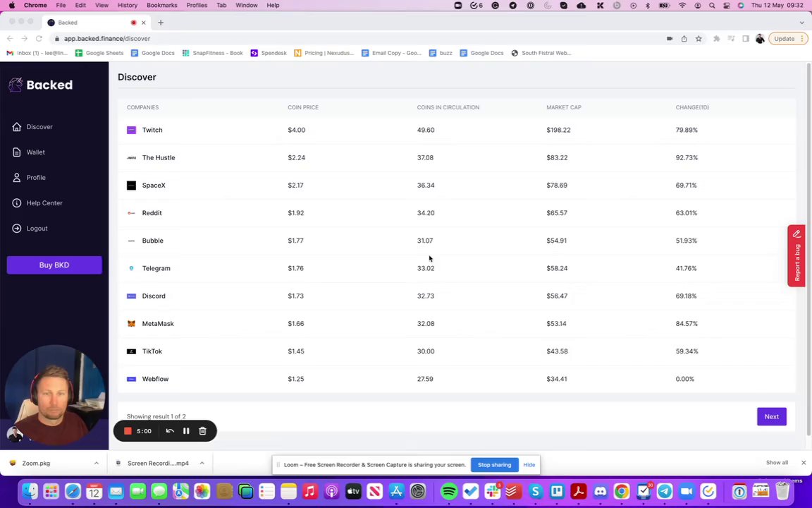Screen dimensions: 812x508
Task: Click the Backed logo
Action: (41, 85)
